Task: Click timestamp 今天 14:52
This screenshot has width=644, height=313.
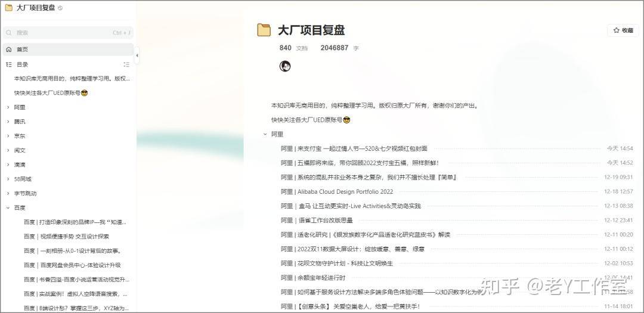Action: (620, 163)
